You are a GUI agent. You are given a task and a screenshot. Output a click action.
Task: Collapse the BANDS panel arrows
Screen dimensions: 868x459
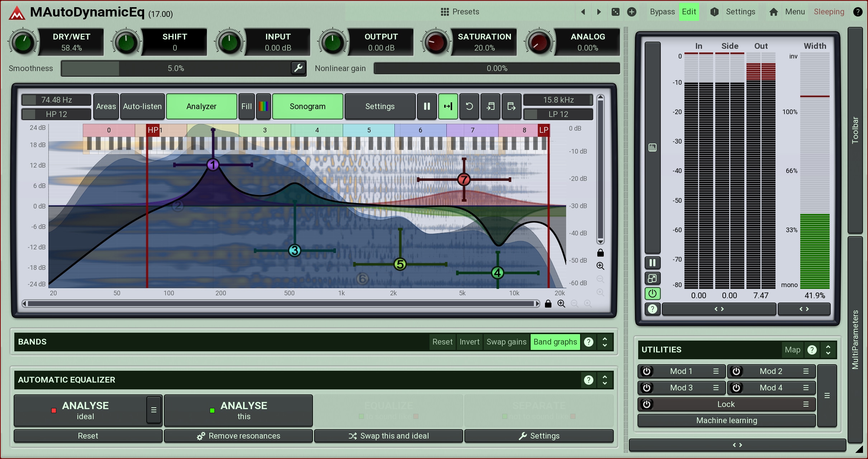click(x=605, y=342)
